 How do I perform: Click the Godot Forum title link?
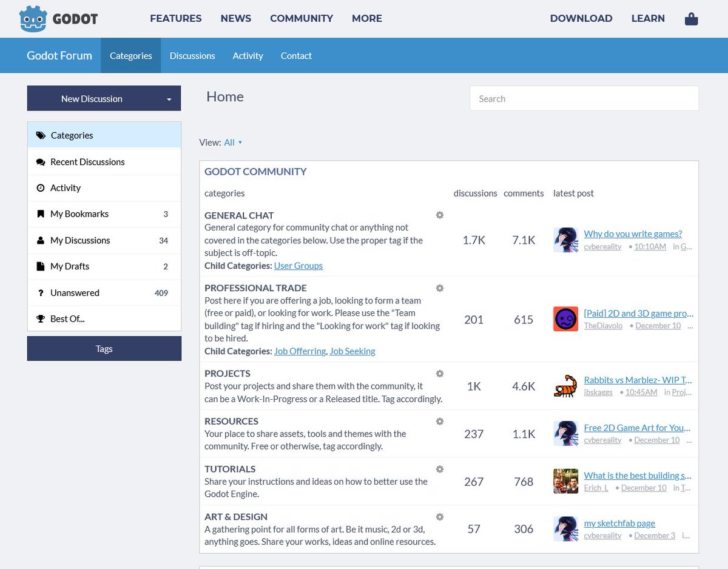tap(59, 56)
